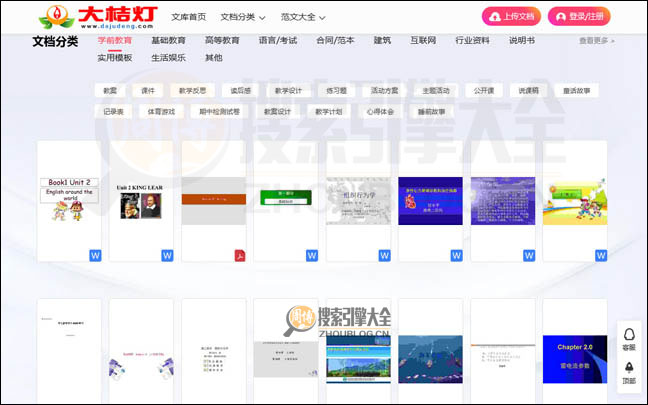Click the 睡前故事 tag

[x=431, y=112]
